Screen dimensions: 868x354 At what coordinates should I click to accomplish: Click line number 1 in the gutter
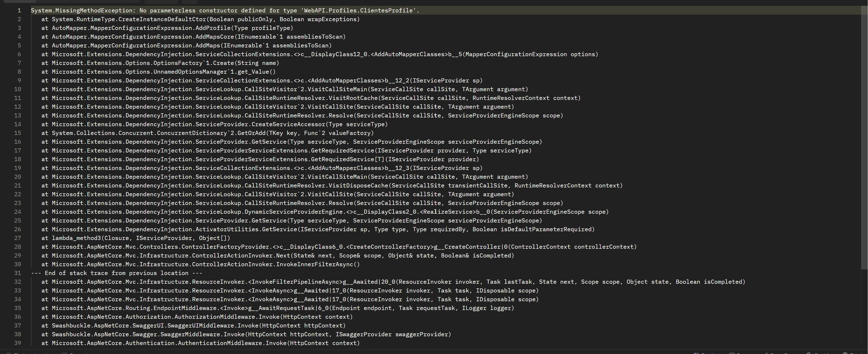19,10
